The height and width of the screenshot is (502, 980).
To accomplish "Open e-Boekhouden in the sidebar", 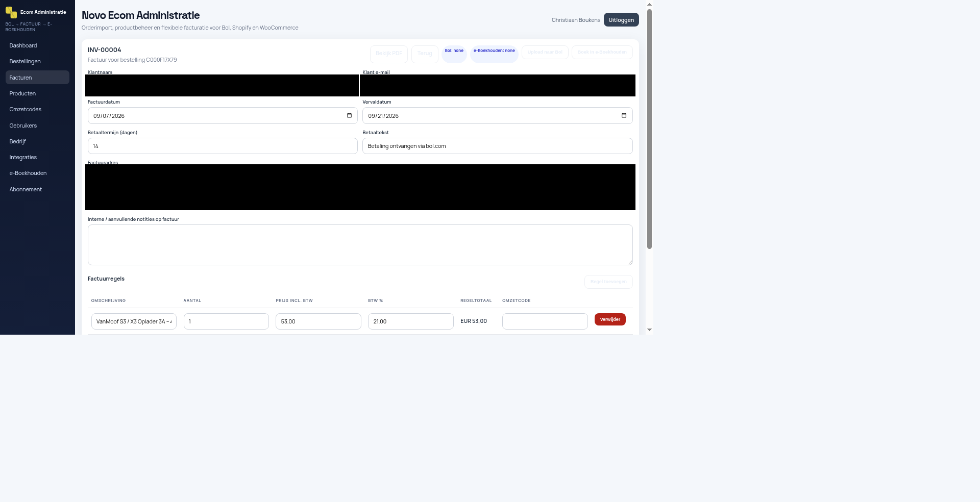I will click(x=37, y=173).
